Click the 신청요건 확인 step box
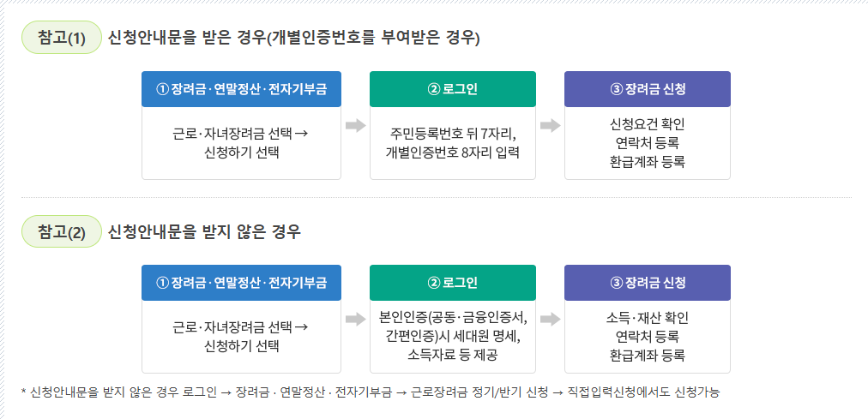The height and width of the screenshot is (419, 868). coord(648,143)
